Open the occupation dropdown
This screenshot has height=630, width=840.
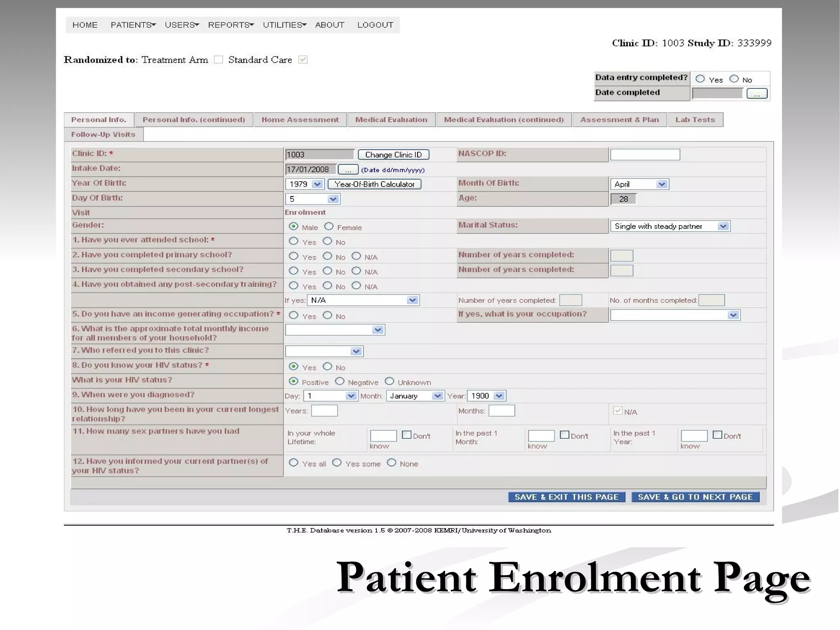pos(675,315)
